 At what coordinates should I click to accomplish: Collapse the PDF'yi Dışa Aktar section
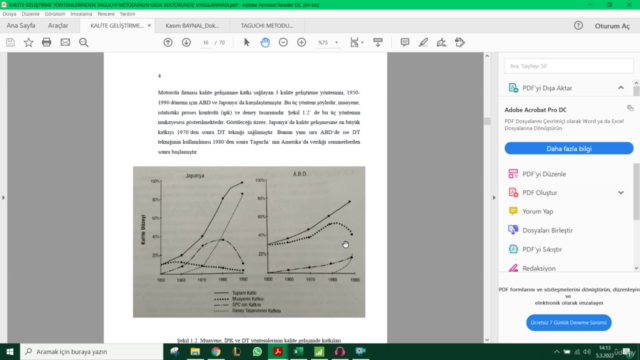click(x=621, y=88)
